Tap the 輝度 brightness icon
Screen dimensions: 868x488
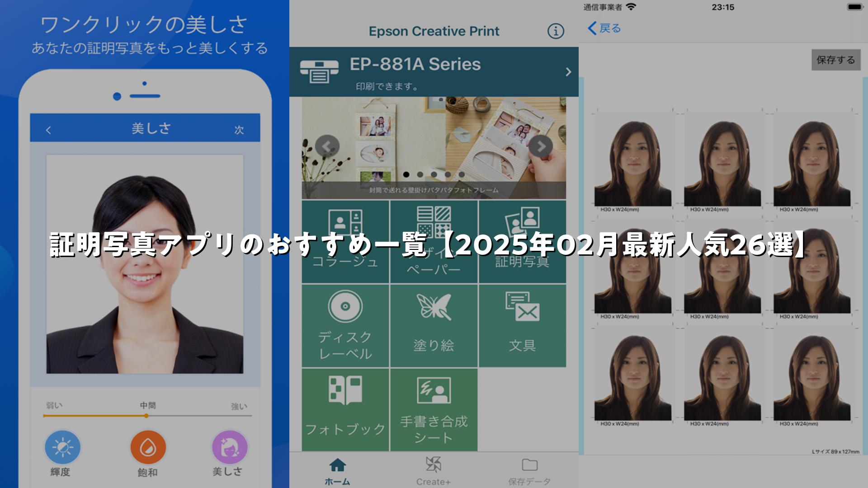point(62,447)
